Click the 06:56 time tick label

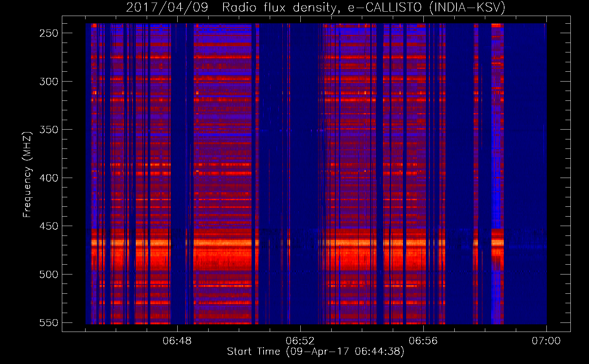[x=423, y=341]
